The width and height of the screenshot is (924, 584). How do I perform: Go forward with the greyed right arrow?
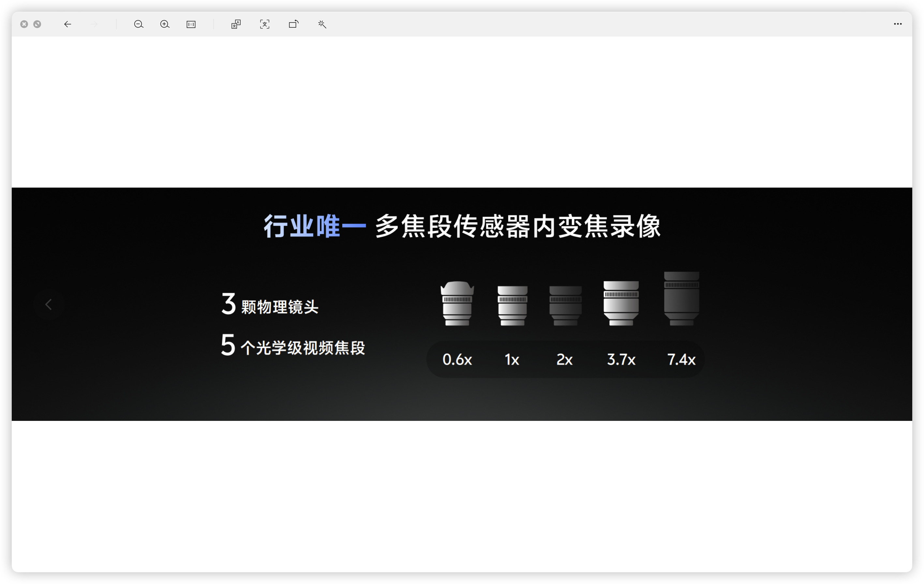(x=94, y=24)
